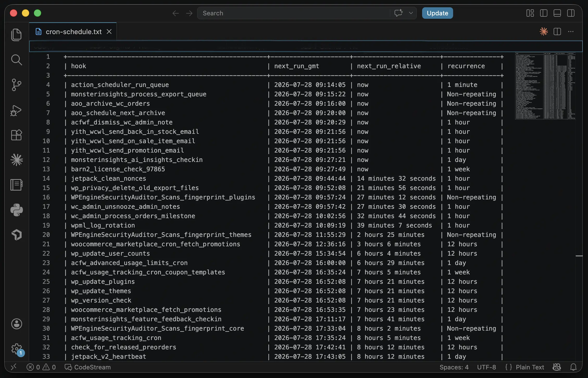Open the hexagon-shaped extension sidebar icon
This screenshot has height=378, width=588.
click(16, 235)
